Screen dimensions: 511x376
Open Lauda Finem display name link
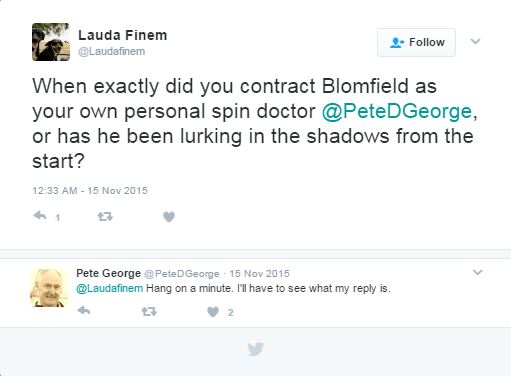tap(122, 35)
